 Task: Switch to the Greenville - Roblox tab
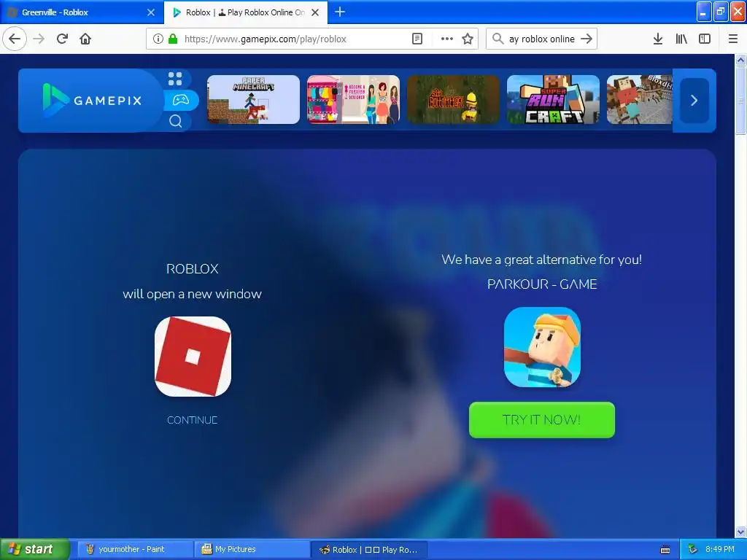(x=82, y=12)
